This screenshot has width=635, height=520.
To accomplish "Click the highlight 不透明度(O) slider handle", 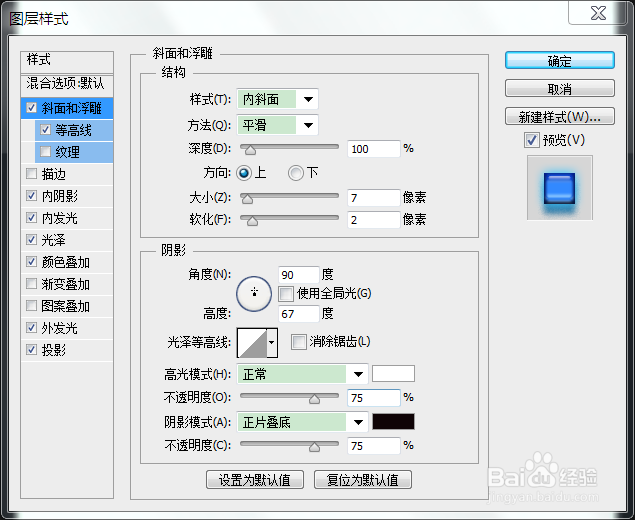I will click(x=314, y=399).
